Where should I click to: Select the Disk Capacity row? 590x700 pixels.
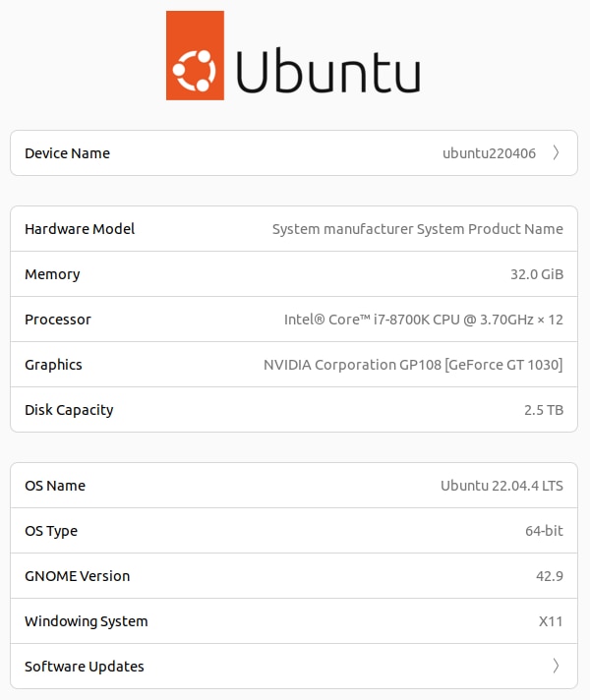point(294,410)
